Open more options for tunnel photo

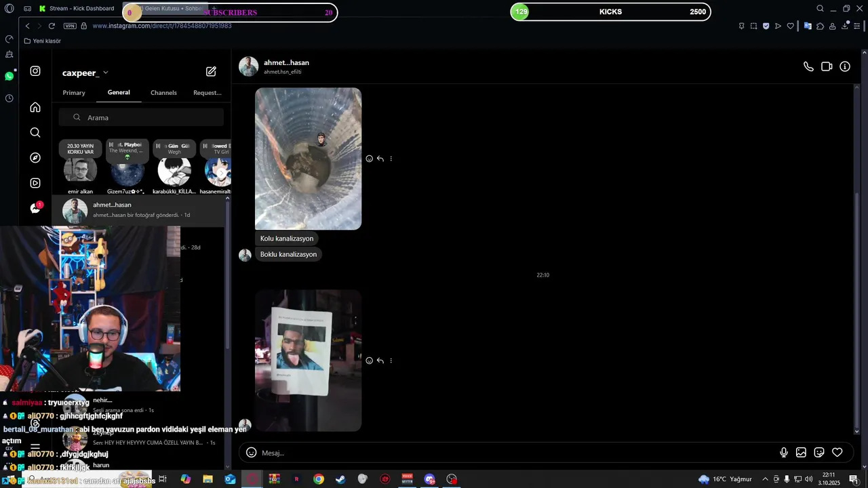pyautogui.click(x=391, y=159)
